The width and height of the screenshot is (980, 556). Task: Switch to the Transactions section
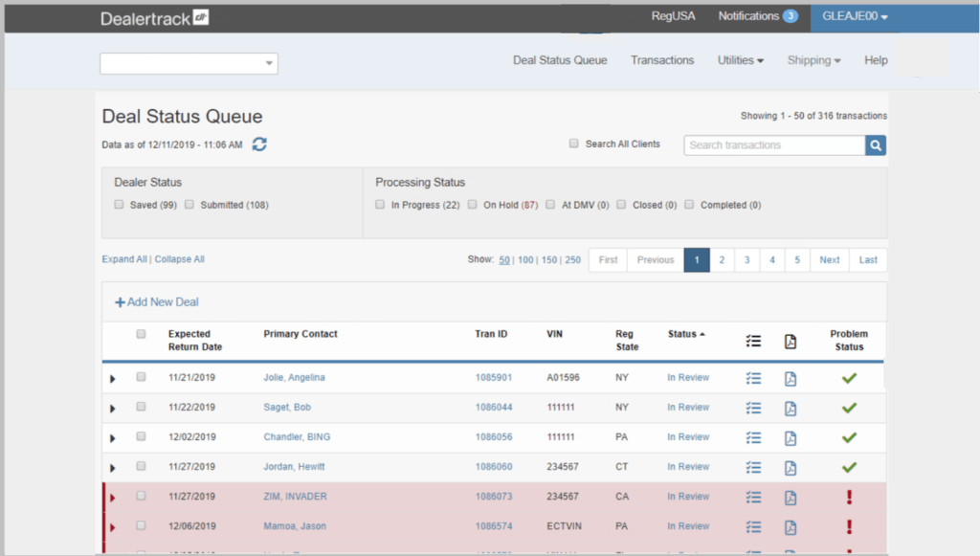(662, 59)
